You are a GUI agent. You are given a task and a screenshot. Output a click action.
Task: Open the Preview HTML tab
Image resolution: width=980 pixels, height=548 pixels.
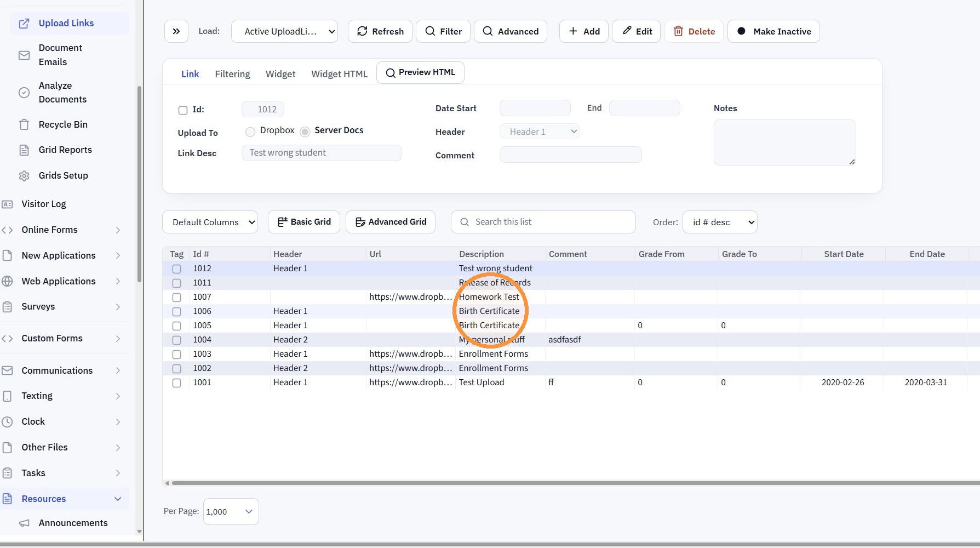[x=420, y=72]
